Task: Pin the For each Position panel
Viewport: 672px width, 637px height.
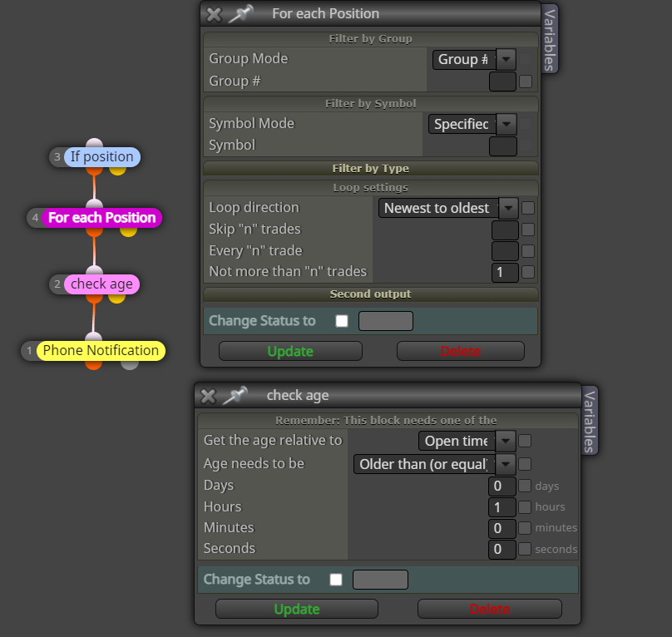Action: 241,13
